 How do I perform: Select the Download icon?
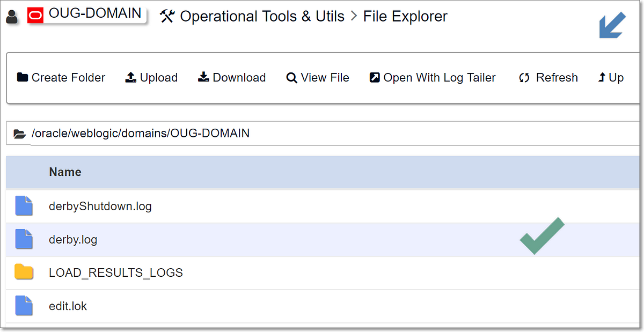click(x=203, y=77)
